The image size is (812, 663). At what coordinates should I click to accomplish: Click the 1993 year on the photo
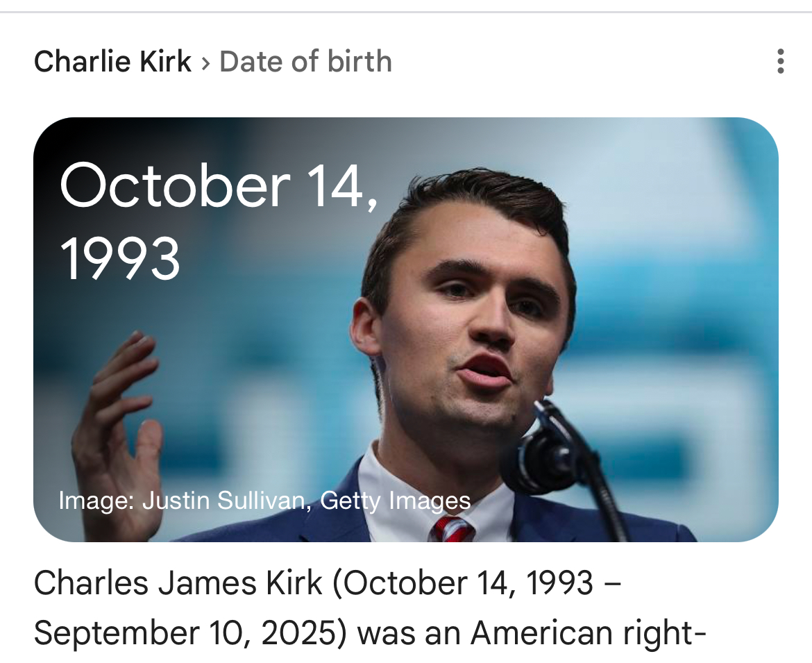pyautogui.click(x=120, y=258)
